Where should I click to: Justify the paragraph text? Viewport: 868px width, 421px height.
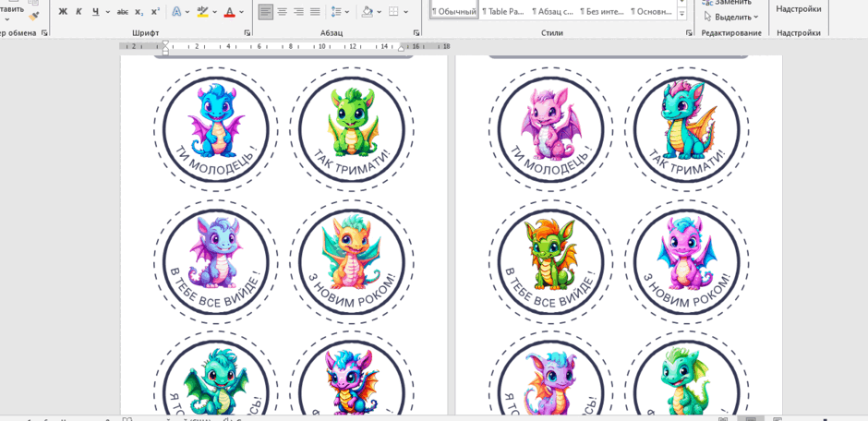click(315, 12)
